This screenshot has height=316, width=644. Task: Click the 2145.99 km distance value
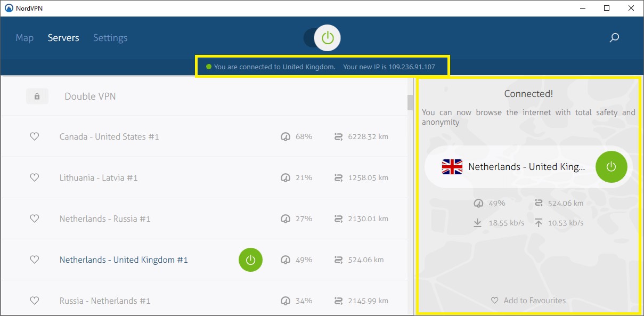(368, 301)
